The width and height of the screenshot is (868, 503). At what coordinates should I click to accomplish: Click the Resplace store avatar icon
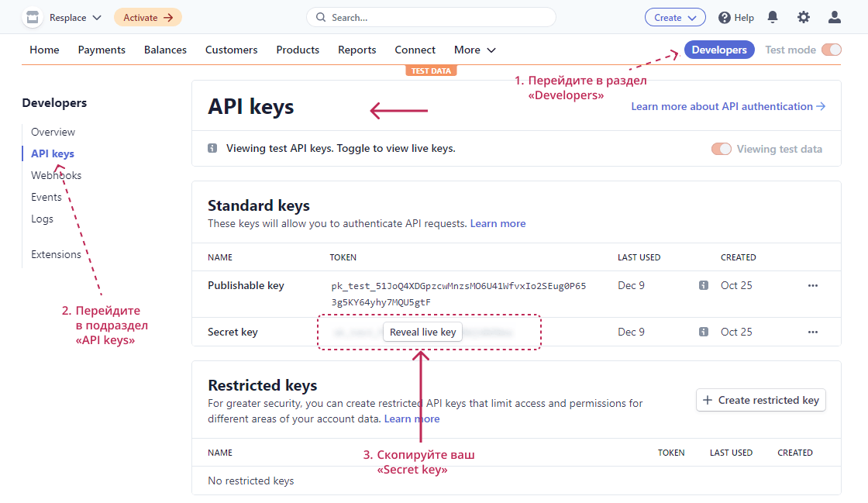[x=33, y=18]
